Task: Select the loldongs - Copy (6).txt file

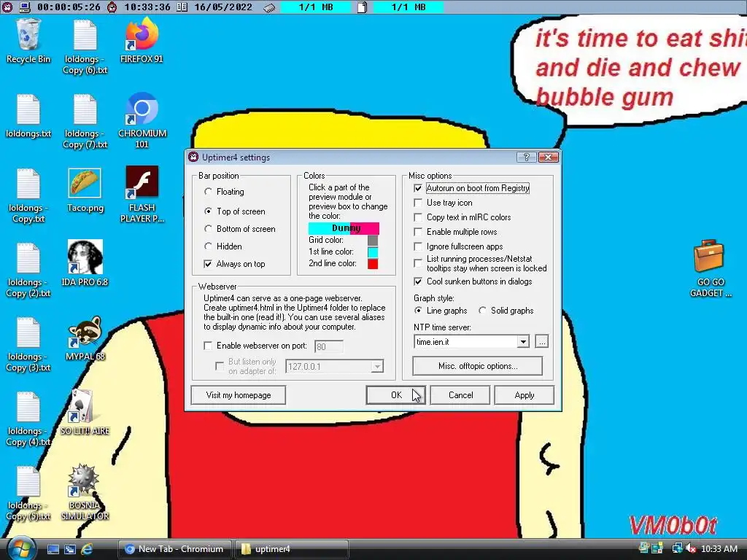Action: [85, 47]
